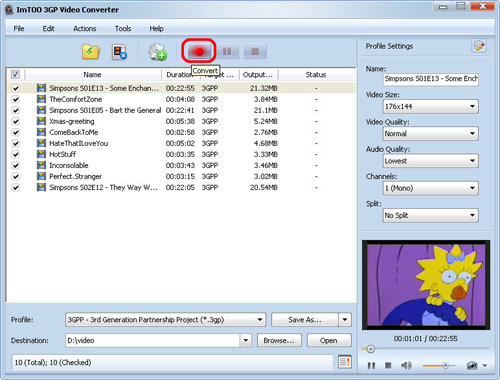
Task: Click the add profile gear icon
Action: click(x=157, y=52)
